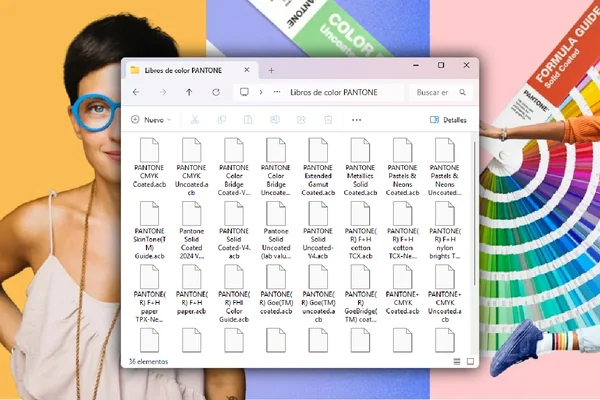Click the Delete trash icon
Viewport: 600px width, 400px height.
328,120
